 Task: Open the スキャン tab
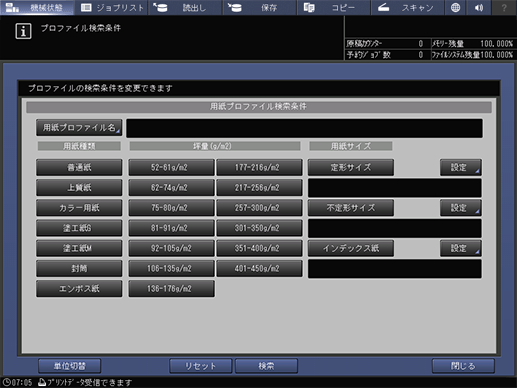(x=407, y=7)
